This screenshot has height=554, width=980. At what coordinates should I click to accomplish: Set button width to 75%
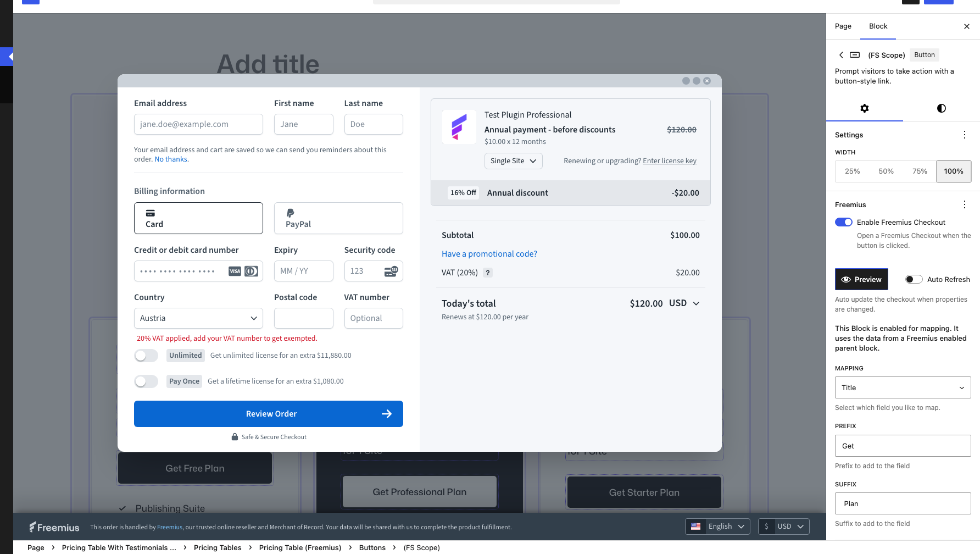click(x=920, y=171)
